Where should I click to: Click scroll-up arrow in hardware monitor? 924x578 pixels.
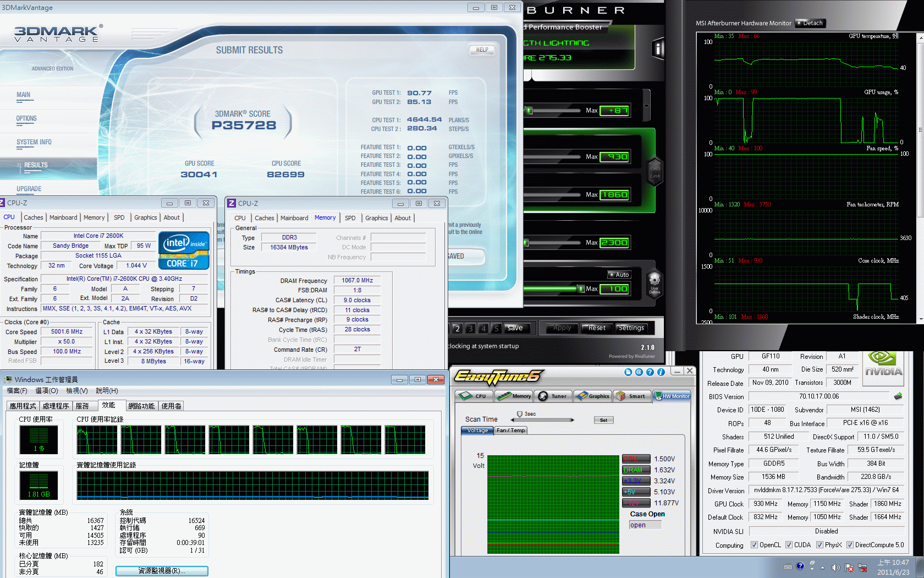[x=921, y=37]
